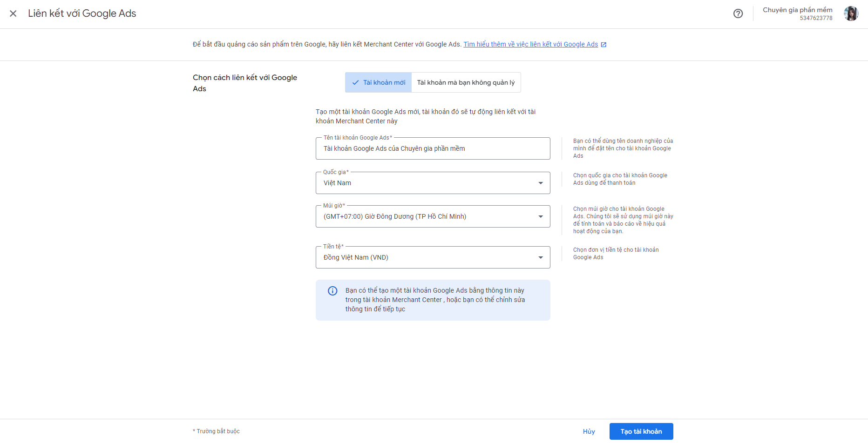Open the Tiền tệ currency dropdown
Image resolution: width=868 pixels, height=443 pixels.
[433, 257]
